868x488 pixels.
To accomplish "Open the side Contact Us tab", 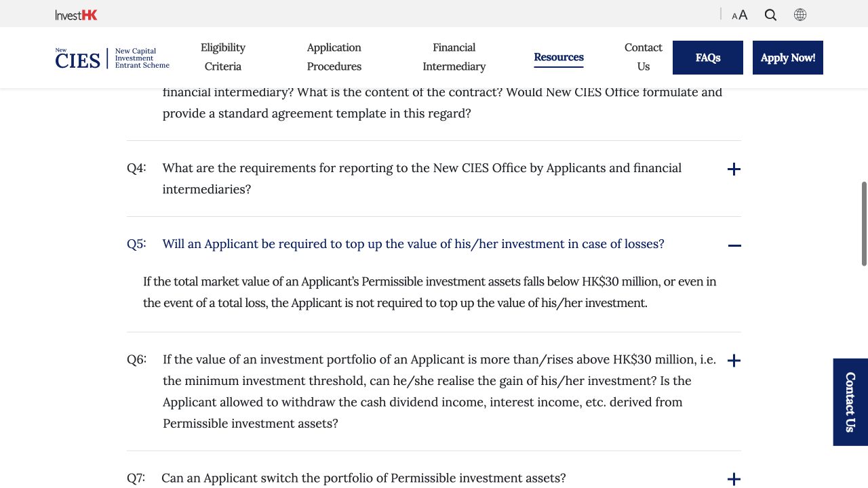I will 850,402.
